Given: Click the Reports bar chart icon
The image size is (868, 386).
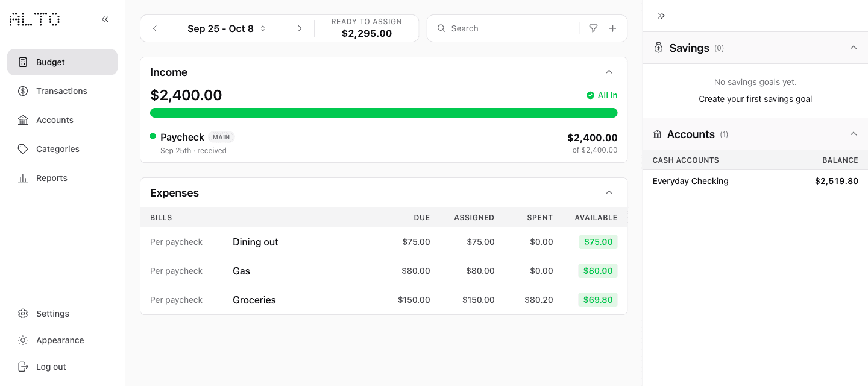Looking at the screenshot, I should (x=23, y=178).
